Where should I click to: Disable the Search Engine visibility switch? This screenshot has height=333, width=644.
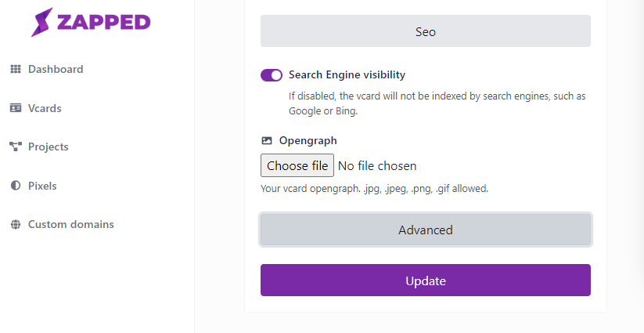coord(272,75)
